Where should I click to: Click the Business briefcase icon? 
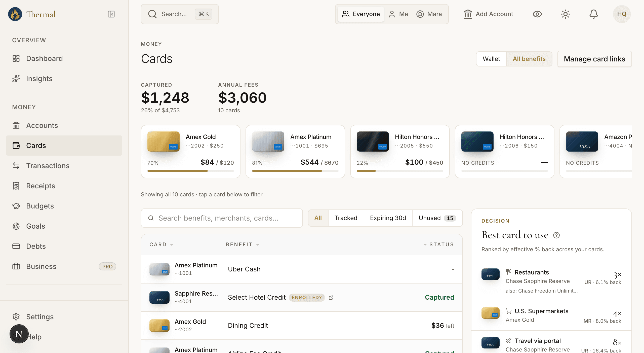16,266
